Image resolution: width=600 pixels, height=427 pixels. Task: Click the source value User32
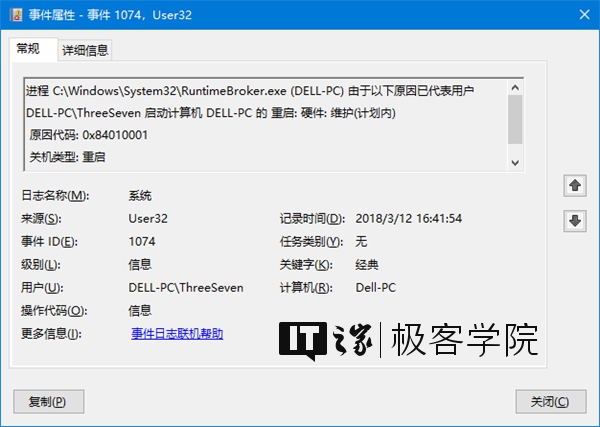pyautogui.click(x=147, y=218)
